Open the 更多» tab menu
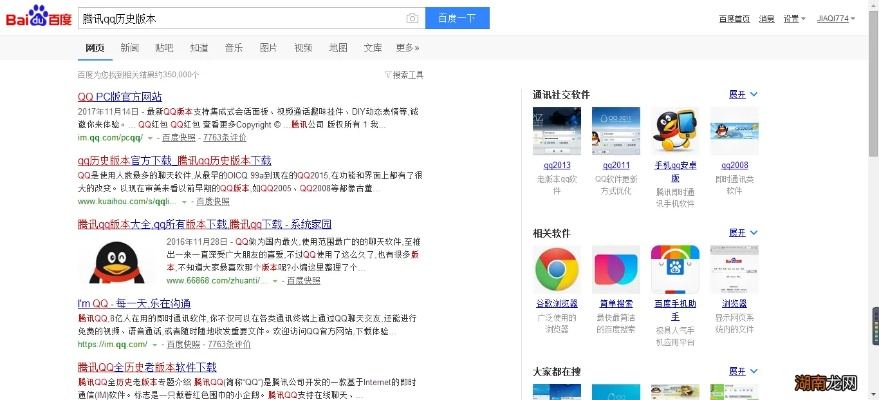 click(408, 48)
